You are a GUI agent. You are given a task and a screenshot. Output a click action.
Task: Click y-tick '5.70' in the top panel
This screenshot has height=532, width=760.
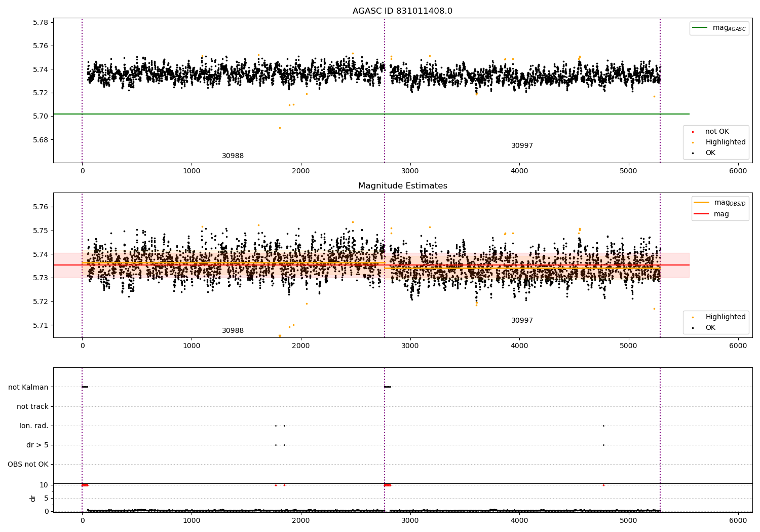click(41, 116)
